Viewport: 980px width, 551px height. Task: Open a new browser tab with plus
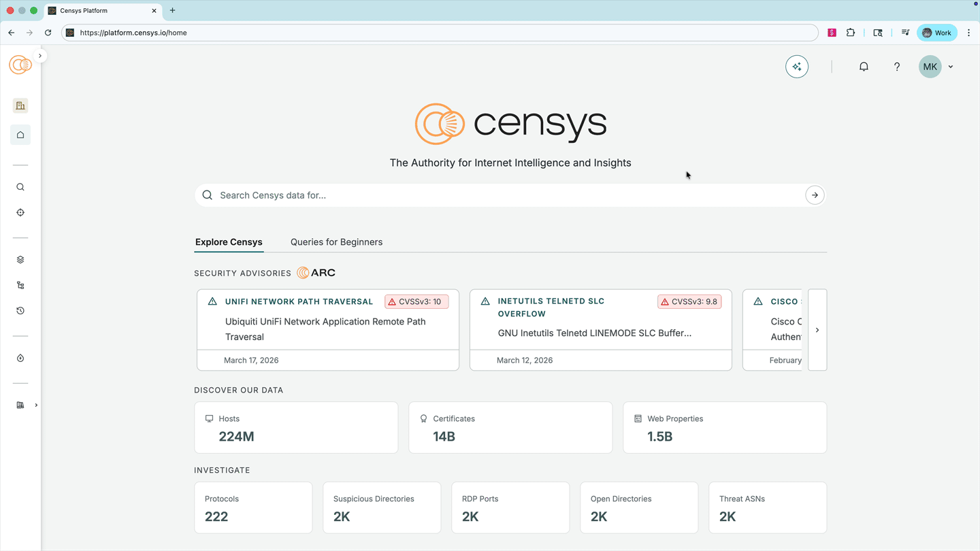(x=172, y=10)
